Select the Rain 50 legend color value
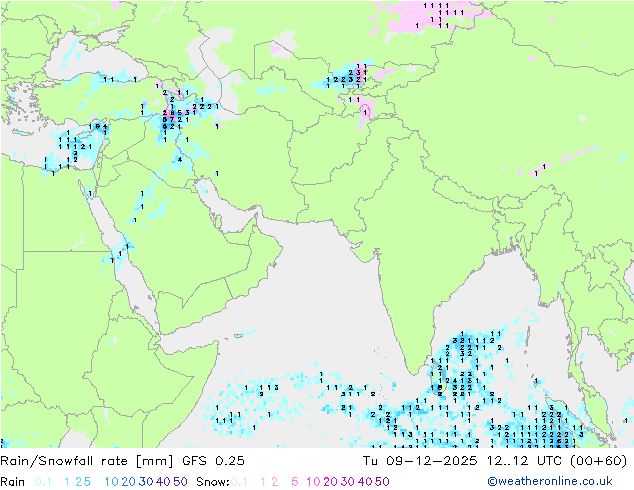Screen dimensions: 634x490 pyautogui.click(x=180, y=482)
